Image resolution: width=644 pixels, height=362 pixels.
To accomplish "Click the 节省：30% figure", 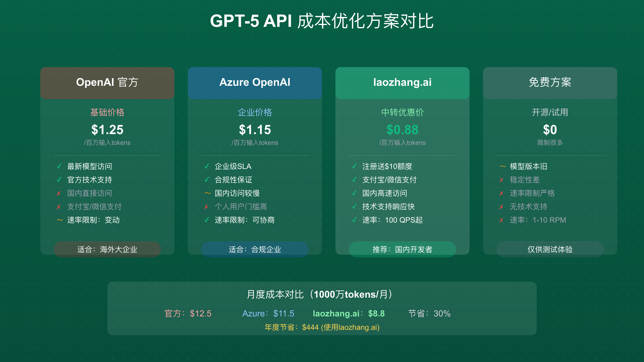I will (429, 313).
